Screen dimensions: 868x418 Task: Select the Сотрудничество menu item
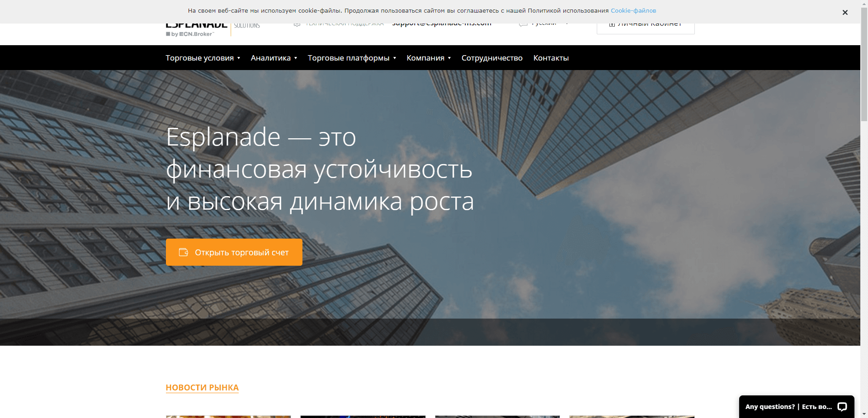[491, 58]
